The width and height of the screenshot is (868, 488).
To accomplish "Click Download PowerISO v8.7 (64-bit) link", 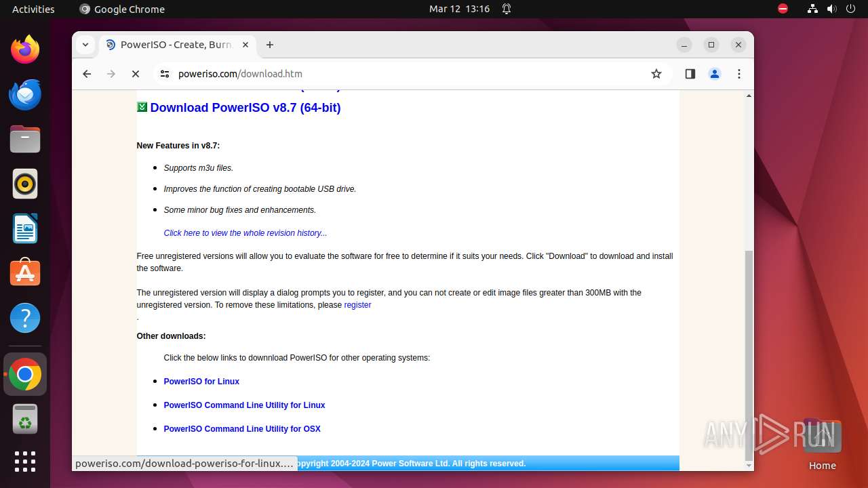I will pyautogui.click(x=245, y=108).
